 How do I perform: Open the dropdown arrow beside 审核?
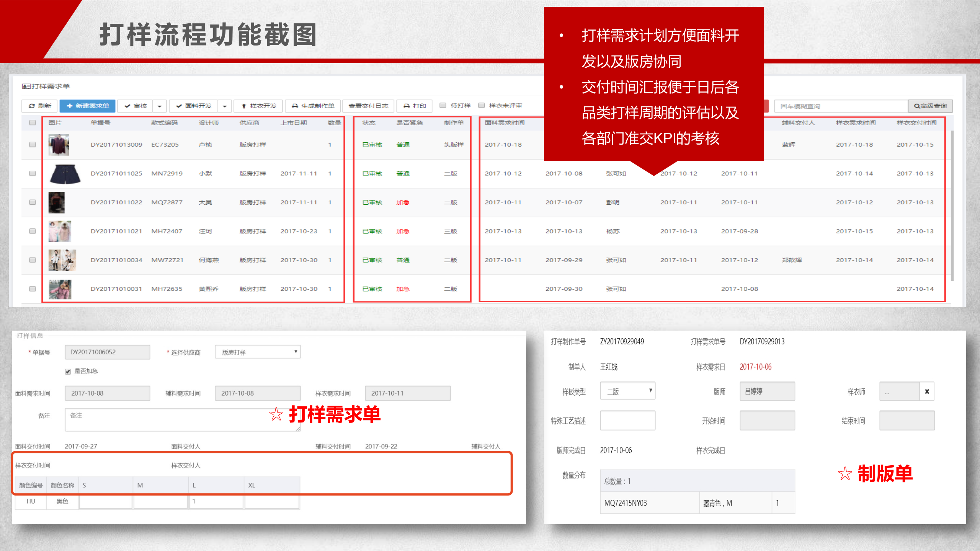160,106
